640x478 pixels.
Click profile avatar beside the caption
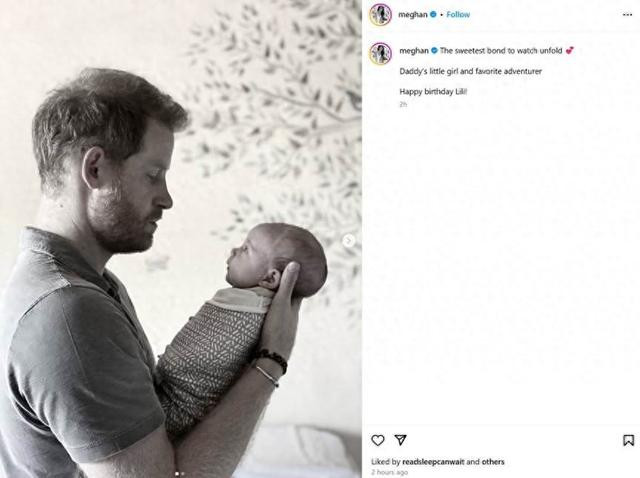tap(380, 53)
